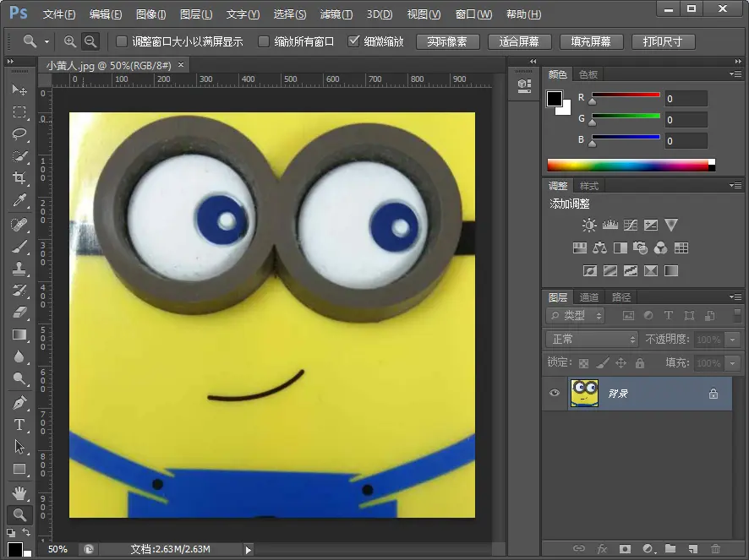749x560 pixels.
Task: Select the Horizontal Type tool
Action: [x=19, y=425]
